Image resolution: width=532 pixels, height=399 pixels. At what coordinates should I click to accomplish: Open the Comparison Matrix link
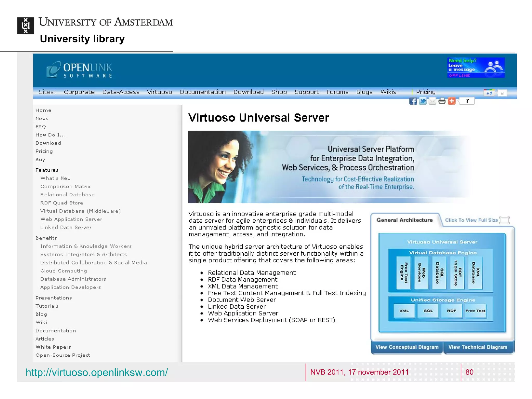tap(65, 187)
